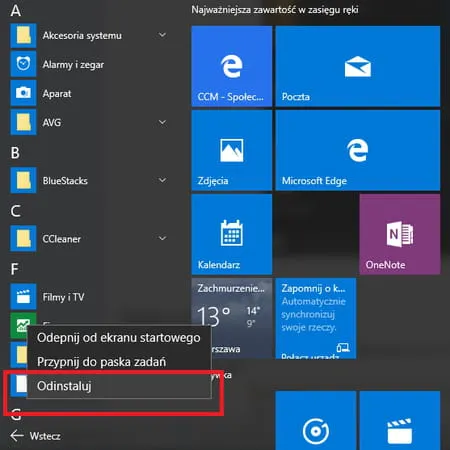Screen dimensions: 450x450
Task: Launch the Microsoft Edge tile
Action: point(358,150)
